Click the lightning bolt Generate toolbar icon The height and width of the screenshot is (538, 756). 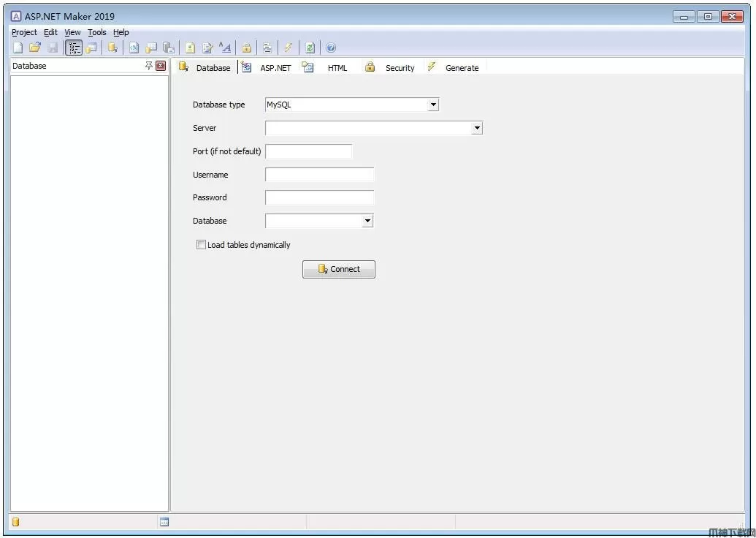[289, 48]
